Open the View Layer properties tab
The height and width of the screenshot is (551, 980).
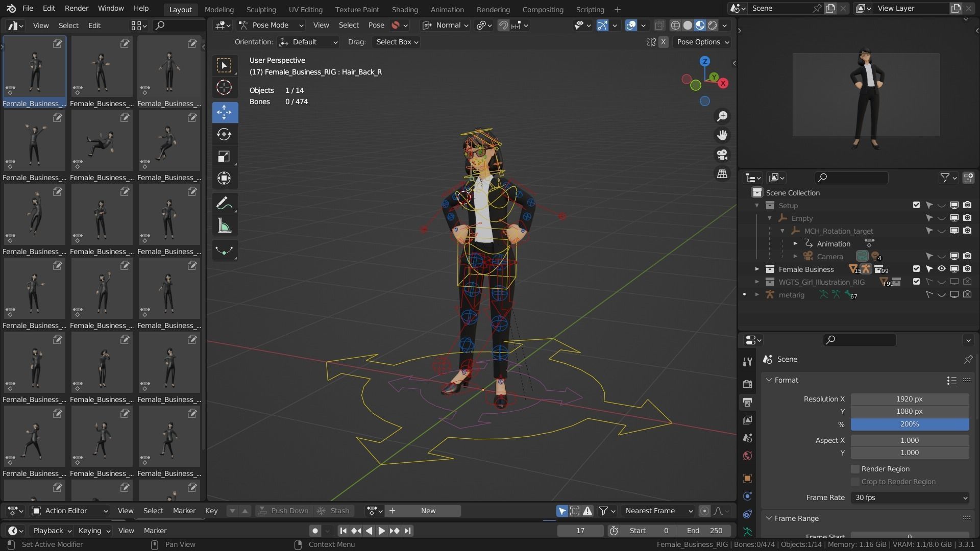[748, 420]
